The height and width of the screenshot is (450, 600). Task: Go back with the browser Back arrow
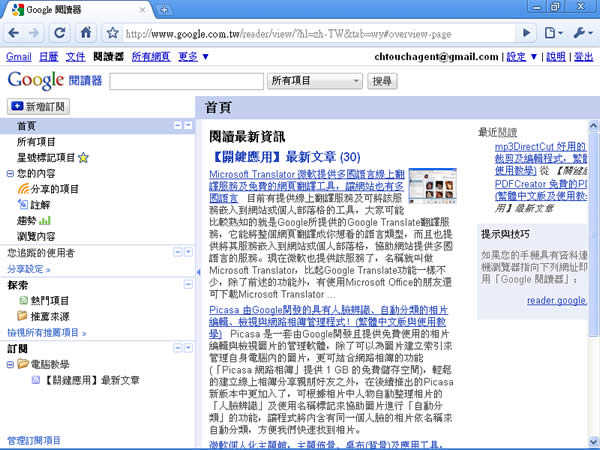(14, 33)
